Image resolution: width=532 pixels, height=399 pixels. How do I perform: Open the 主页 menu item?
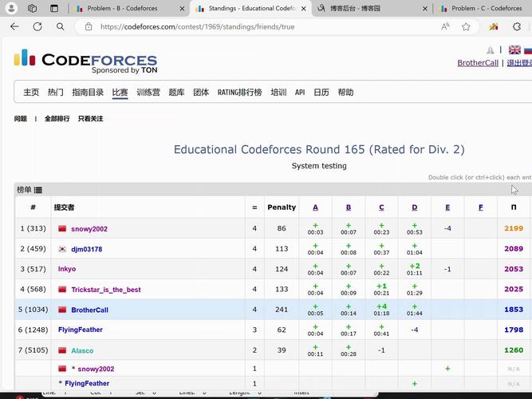click(x=31, y=92)
